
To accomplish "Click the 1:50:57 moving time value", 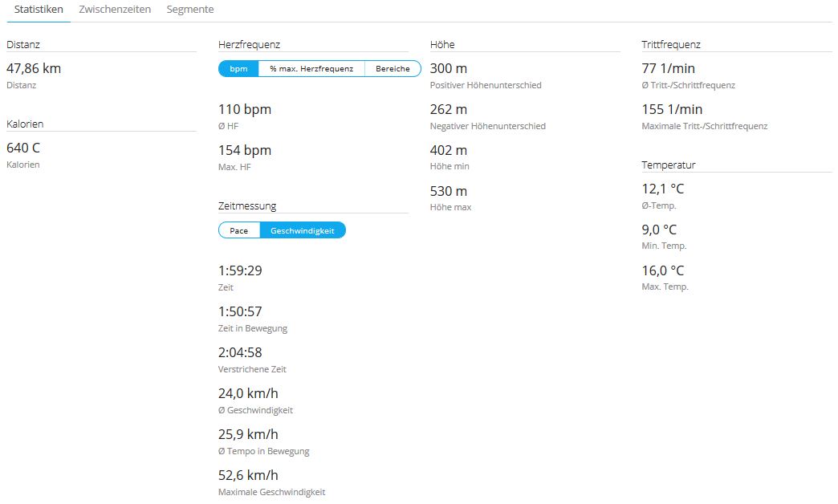I will tap(240, 311).
